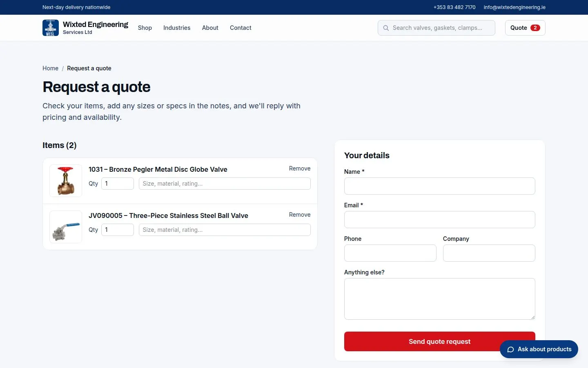Click the Company input field
The image size is (588, 368).
tap(489, 253)
